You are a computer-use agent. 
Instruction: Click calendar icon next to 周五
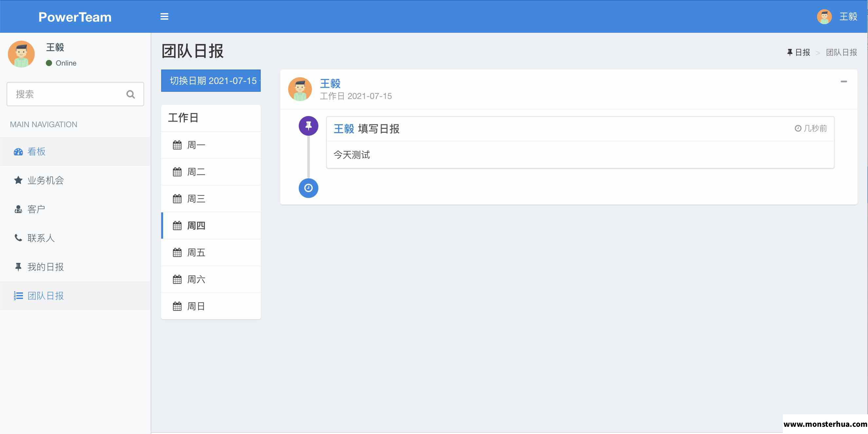(x=177, y=253)
